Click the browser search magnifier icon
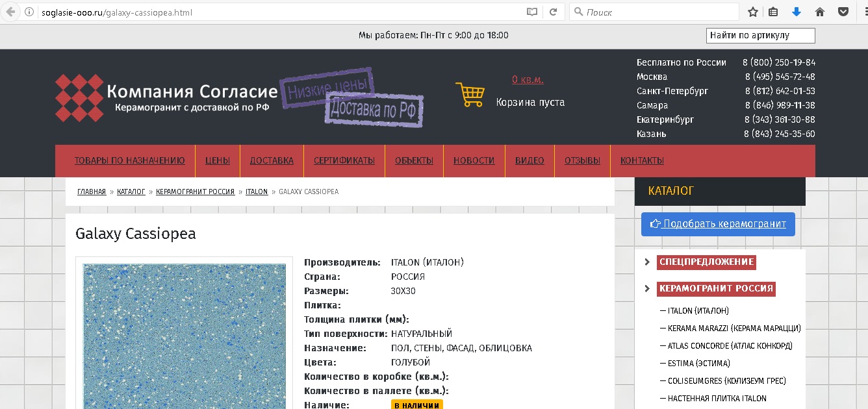Viewport: 868px width, 409px height. pos(578,12)
